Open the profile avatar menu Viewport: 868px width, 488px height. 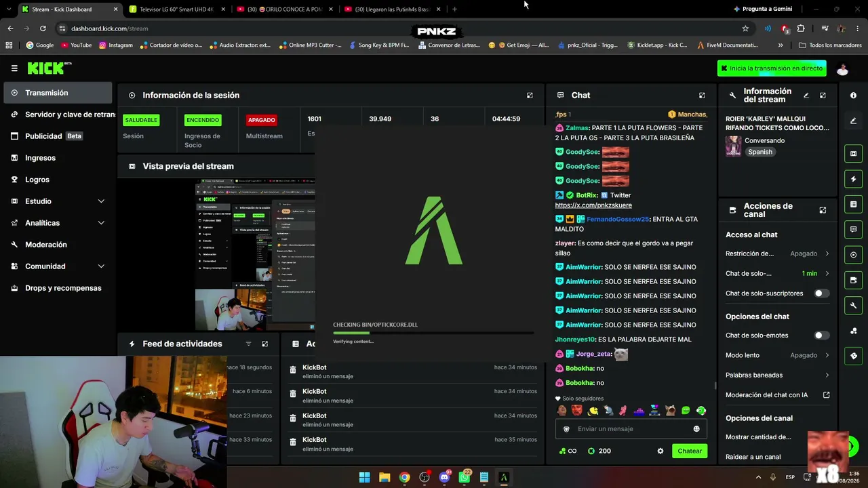coord(842,68)
